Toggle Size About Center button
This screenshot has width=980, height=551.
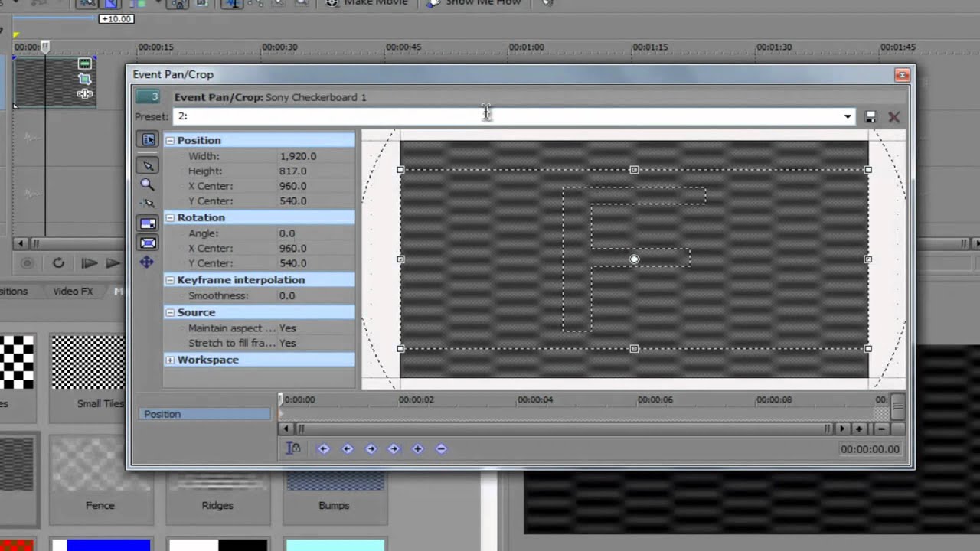point(148,243)
